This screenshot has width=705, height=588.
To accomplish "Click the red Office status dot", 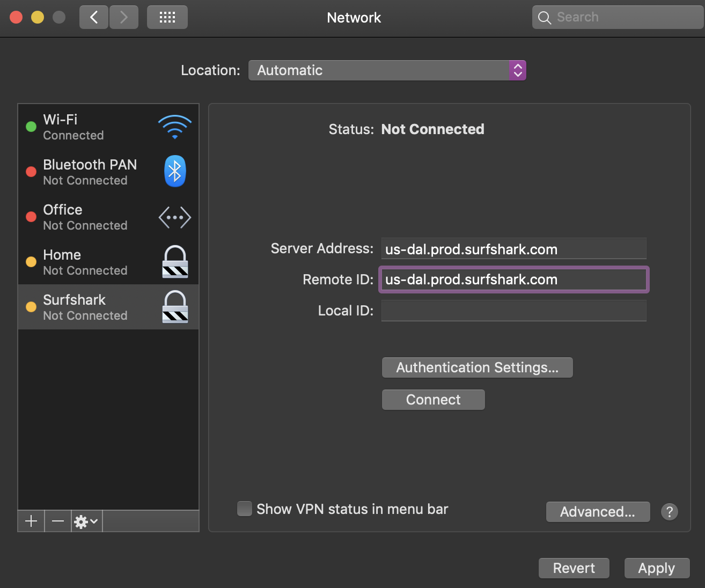I will (31, 217).
